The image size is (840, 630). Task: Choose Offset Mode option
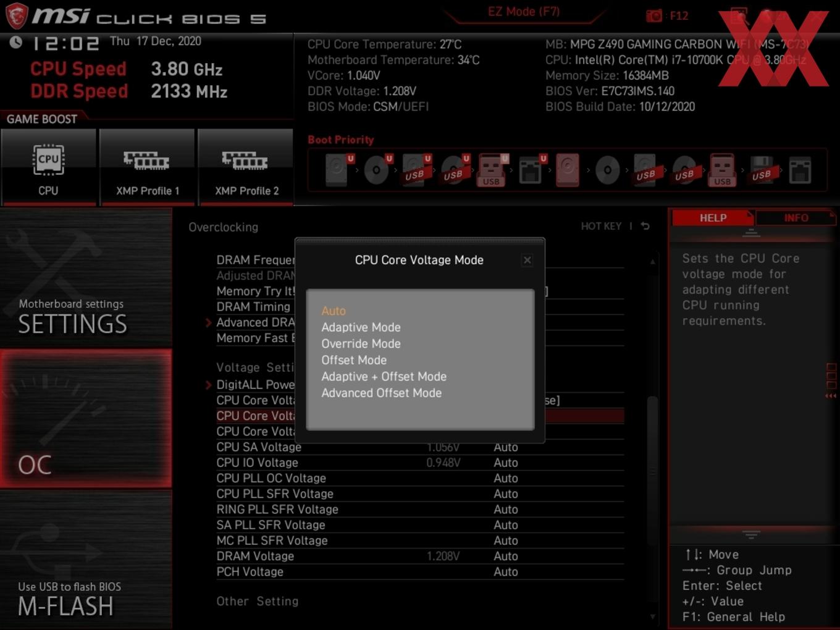tap(354, 360)
